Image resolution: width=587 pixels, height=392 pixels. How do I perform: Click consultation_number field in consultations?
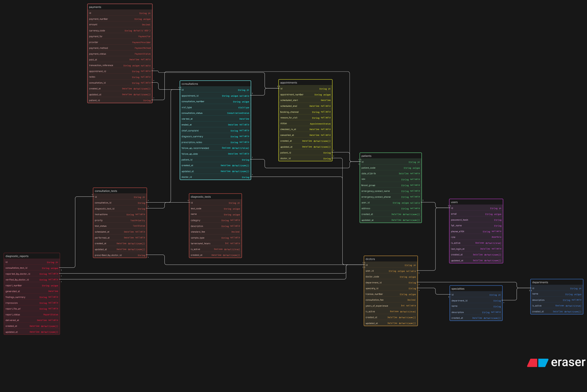215,102
